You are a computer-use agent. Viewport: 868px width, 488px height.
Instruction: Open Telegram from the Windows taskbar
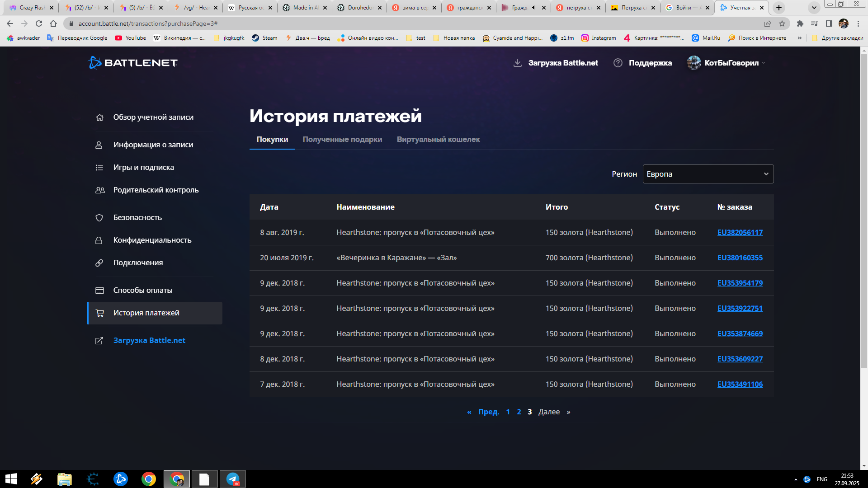tap(233, 479)
